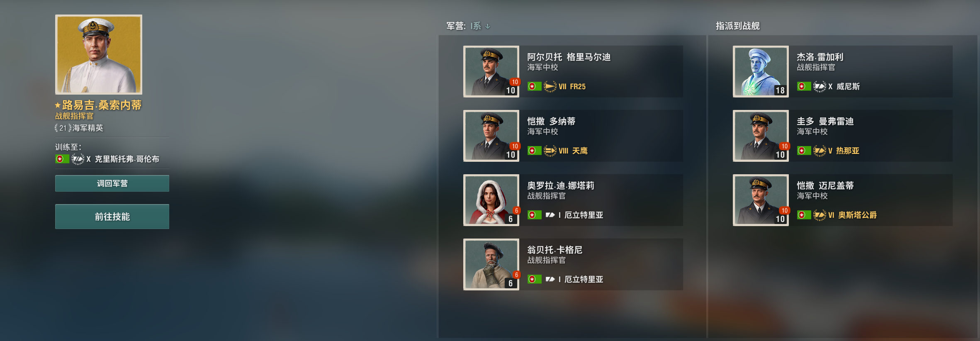
Task: Choose the 奥罗拉·迪·娜塔莉 commander portrait
Action: (491, 200)
